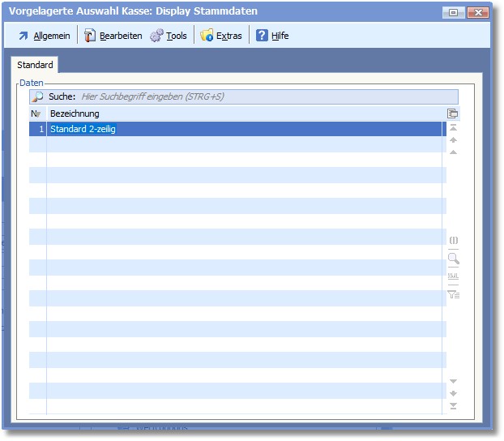
Task: Click the XML export icon
Action: [453, 276]
